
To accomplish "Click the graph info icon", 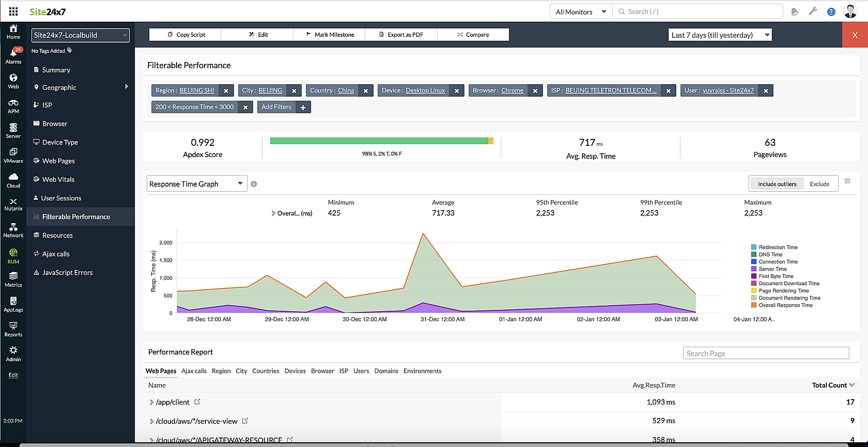I will click(254, 184).
